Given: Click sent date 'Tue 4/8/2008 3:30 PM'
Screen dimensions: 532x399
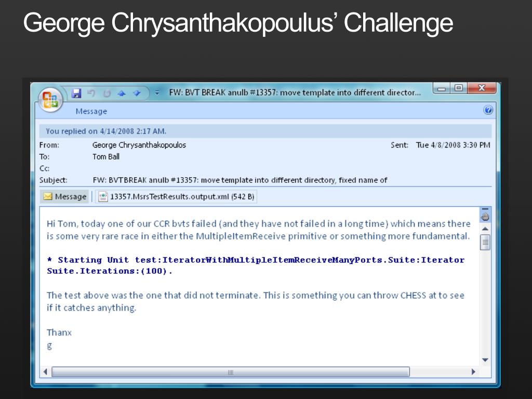Looking at the screenshot, I should (453, 145).
